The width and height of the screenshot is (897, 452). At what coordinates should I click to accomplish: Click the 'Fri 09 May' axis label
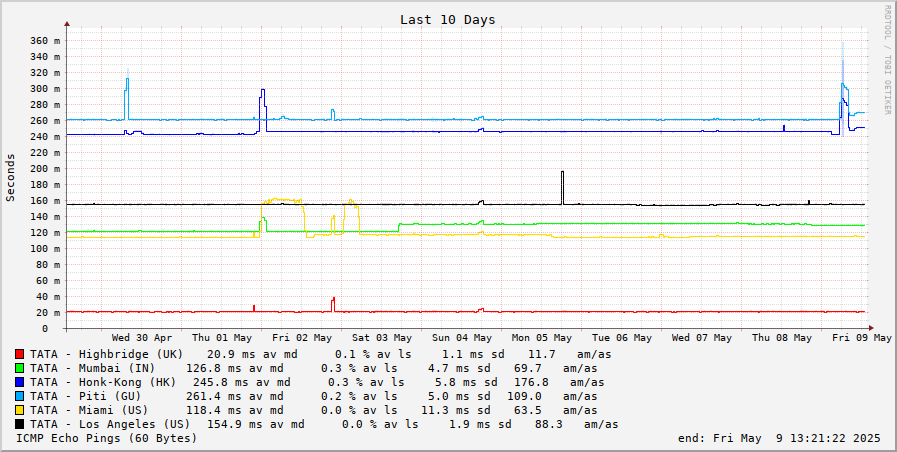(x=862, y=338)
